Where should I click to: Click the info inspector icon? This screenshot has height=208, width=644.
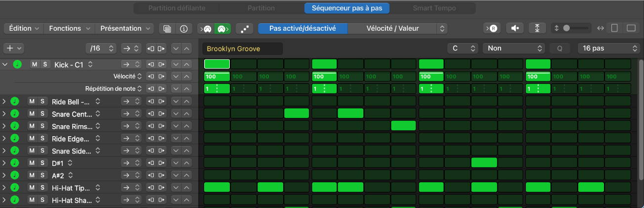(x=184, y=29)
